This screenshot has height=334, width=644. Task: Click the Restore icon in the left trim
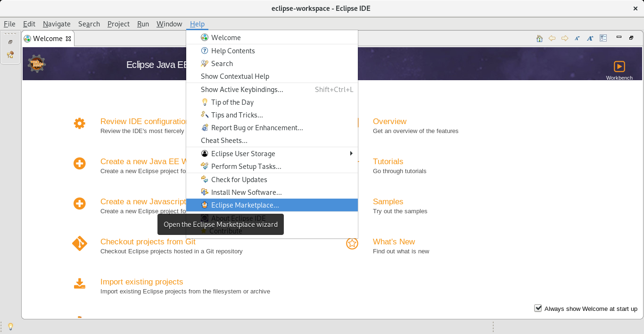click(x=10, y=42)
